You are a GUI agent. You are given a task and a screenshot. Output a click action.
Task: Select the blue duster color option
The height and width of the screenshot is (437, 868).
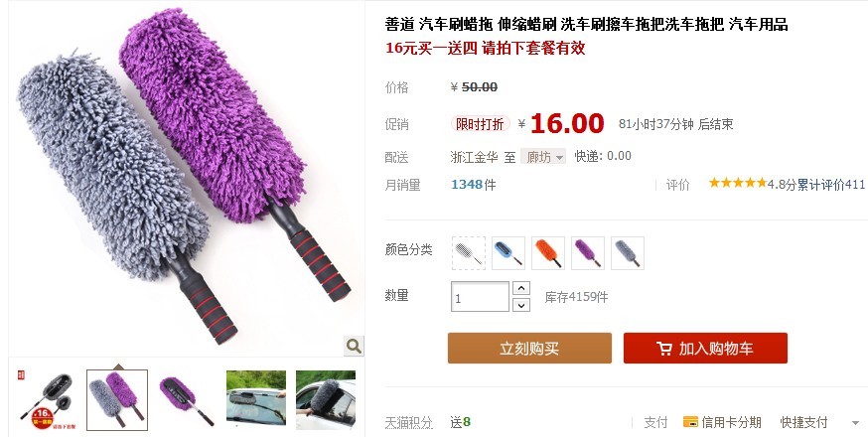508,253
